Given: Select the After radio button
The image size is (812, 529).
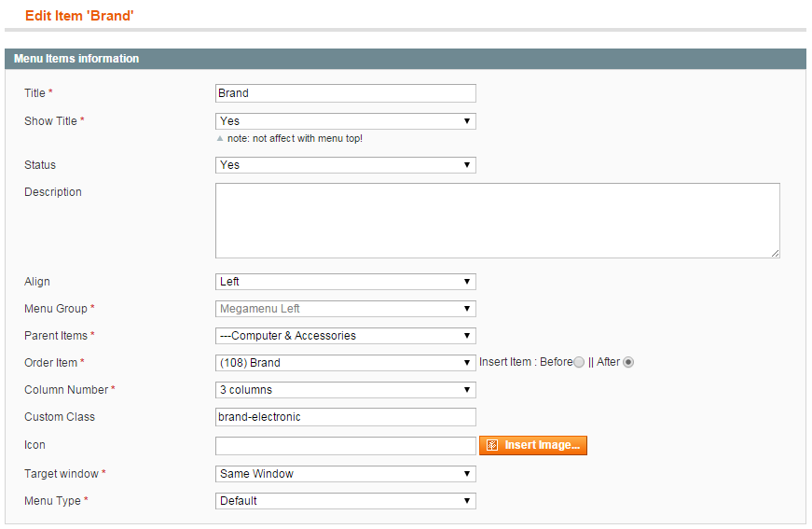Looking at the screenshot, I should coord(628,362).
